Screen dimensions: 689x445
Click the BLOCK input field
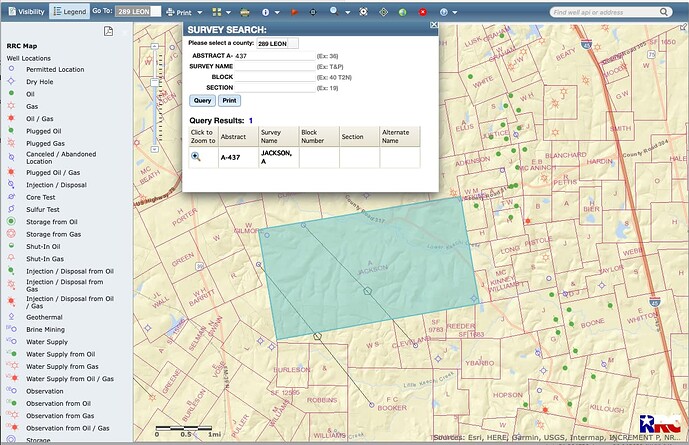tap(275, 77)
